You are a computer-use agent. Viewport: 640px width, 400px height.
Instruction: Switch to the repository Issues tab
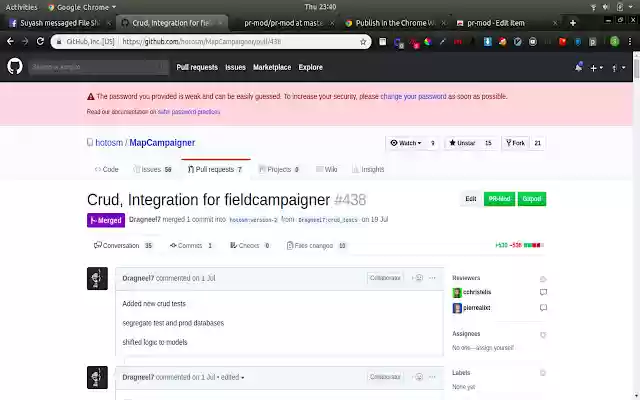153,169
